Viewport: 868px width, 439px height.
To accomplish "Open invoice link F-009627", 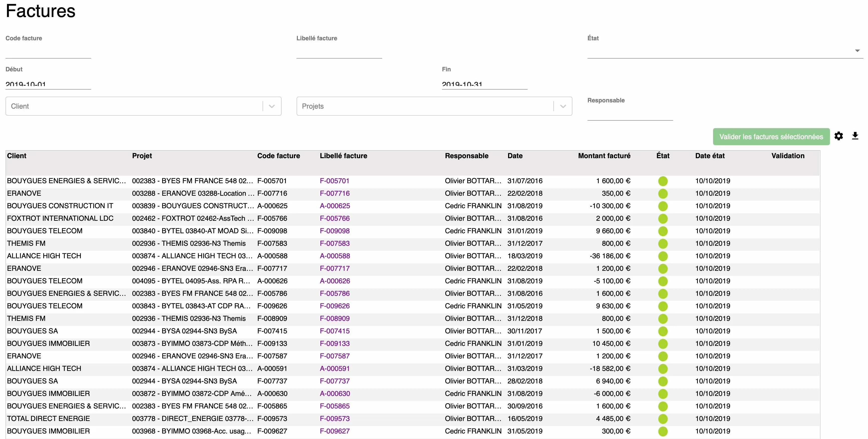I will pos(335,431).
